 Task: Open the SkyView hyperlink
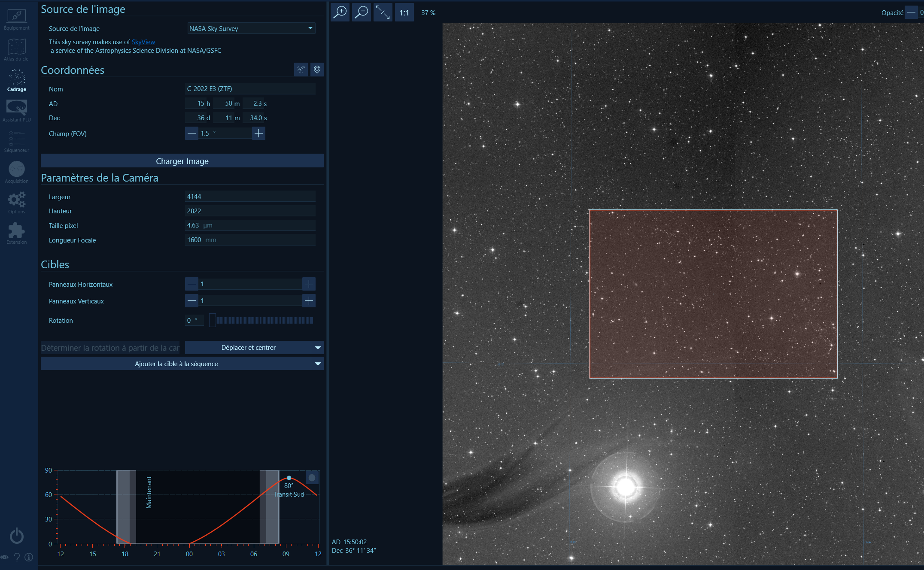[x=143, y=42]
